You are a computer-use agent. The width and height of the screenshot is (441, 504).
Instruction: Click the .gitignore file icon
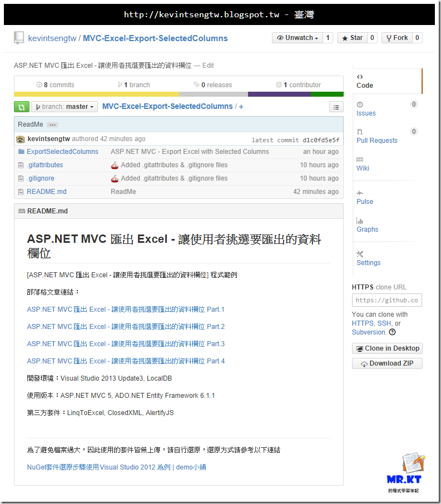(x=21, y=178)
